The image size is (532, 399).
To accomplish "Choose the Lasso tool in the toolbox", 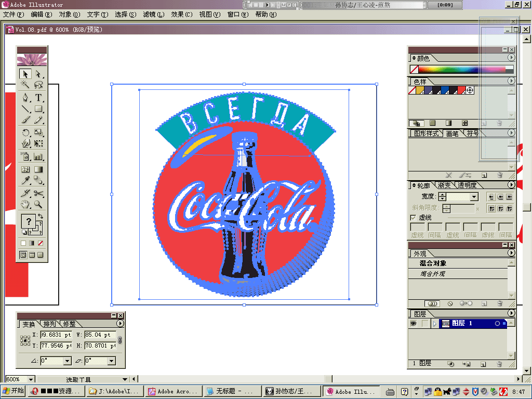I will pos(38,85).
